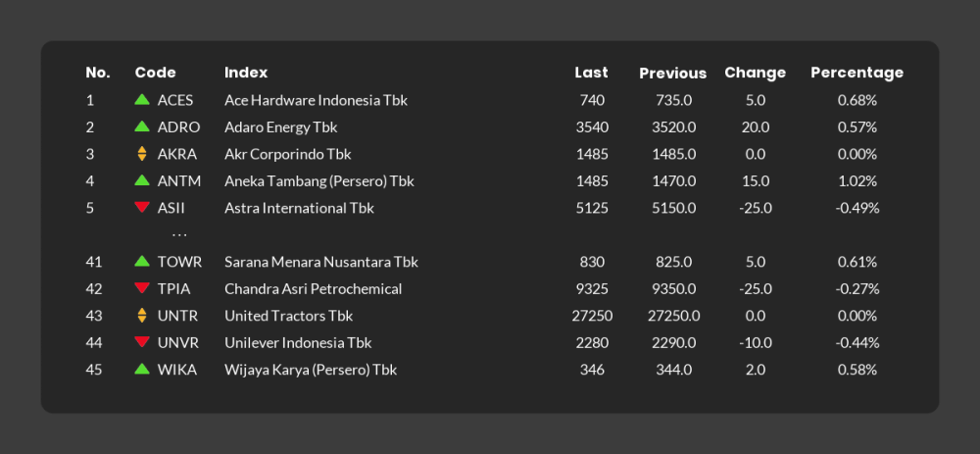The height and width of the screenshot is (454, 980).
Task: Expand hidden rows via the ellipsis
Action: pos(179,235)
